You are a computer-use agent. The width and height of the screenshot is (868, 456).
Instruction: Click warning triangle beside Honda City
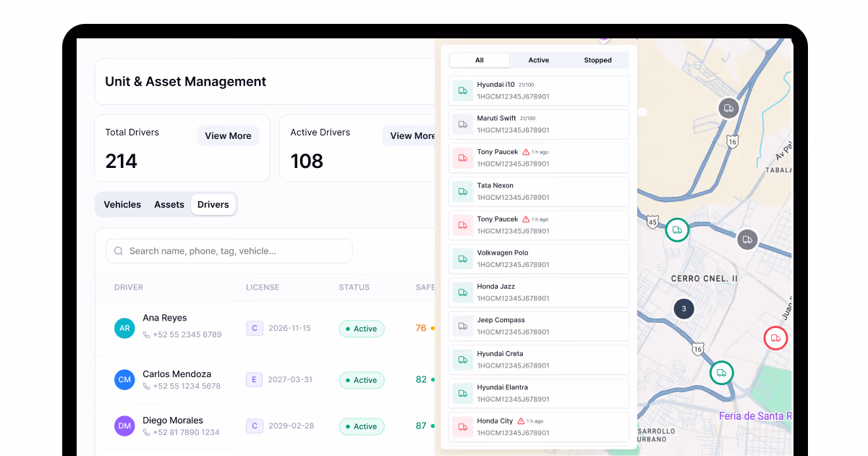click(x=521, y=421)
